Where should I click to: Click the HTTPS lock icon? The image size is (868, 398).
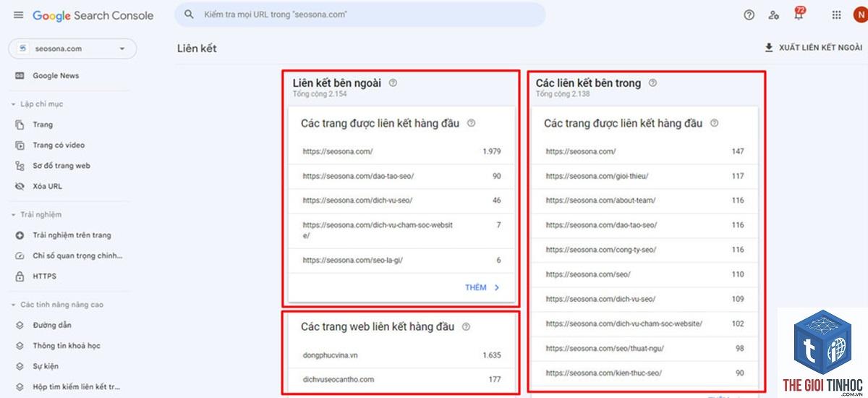click(20, 276)
